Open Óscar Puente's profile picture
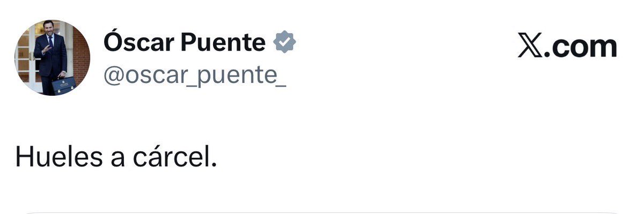This screenshot has width=644, height=214. (x=52, y=58)
